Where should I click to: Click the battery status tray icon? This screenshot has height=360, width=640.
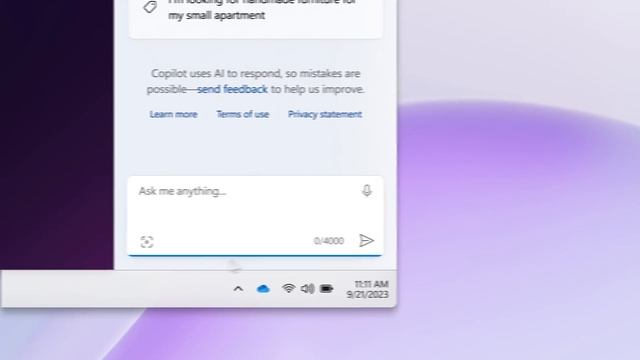327,289
